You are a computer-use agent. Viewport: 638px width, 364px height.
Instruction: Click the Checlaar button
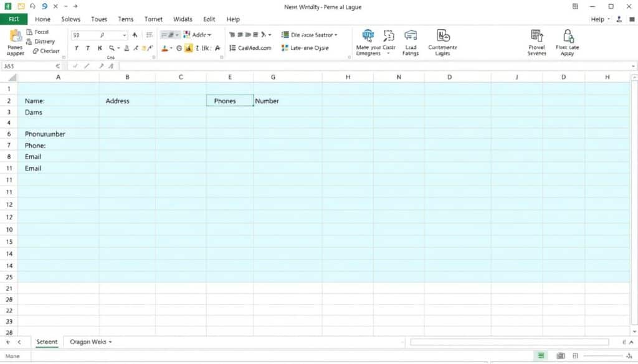point(46,51)
